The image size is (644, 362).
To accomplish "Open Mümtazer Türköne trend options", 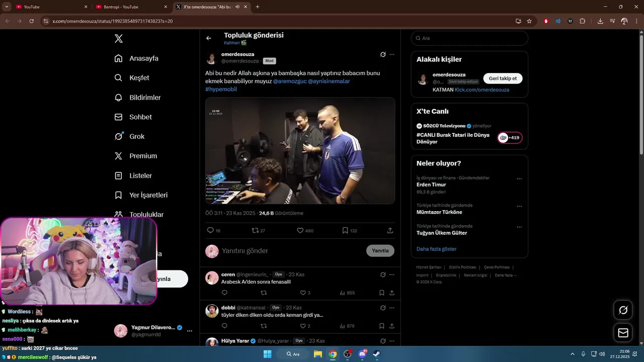I will click(519, 206).
